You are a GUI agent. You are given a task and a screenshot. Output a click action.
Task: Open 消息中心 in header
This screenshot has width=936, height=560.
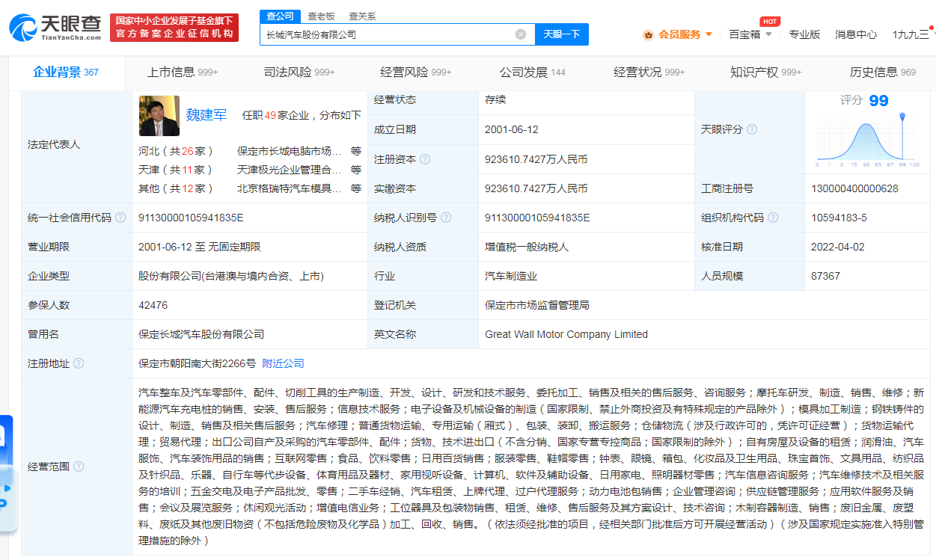click(856, 34)
